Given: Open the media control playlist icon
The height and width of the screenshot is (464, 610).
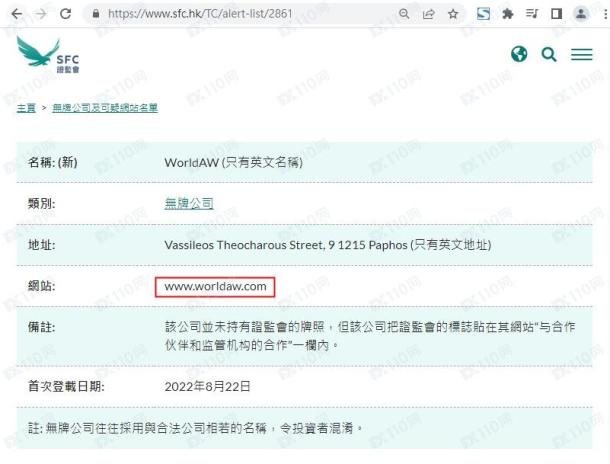Looking at the screenshot, I should point(532,14).
